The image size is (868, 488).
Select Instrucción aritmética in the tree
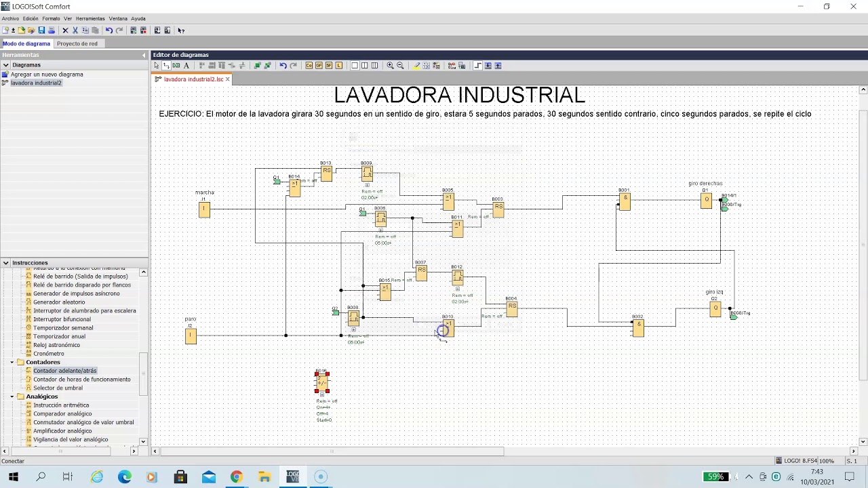pyautogui.click(x=61, y=405)
